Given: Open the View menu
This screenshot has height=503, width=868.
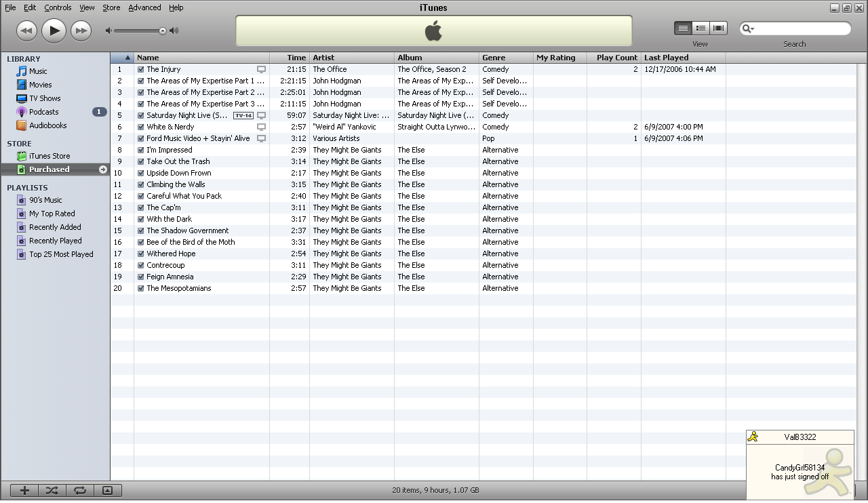Looking at the screenshot, I should coord(87,7).
